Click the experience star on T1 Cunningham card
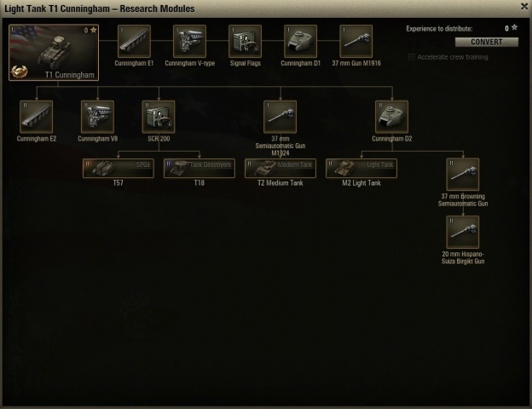The image size is (532, 409). point(94,30)
